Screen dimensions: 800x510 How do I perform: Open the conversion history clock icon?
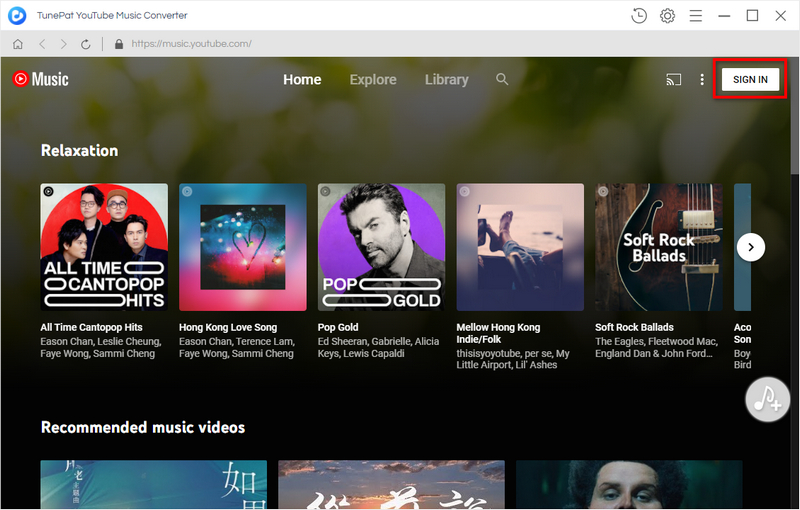(x=639, y=16)
